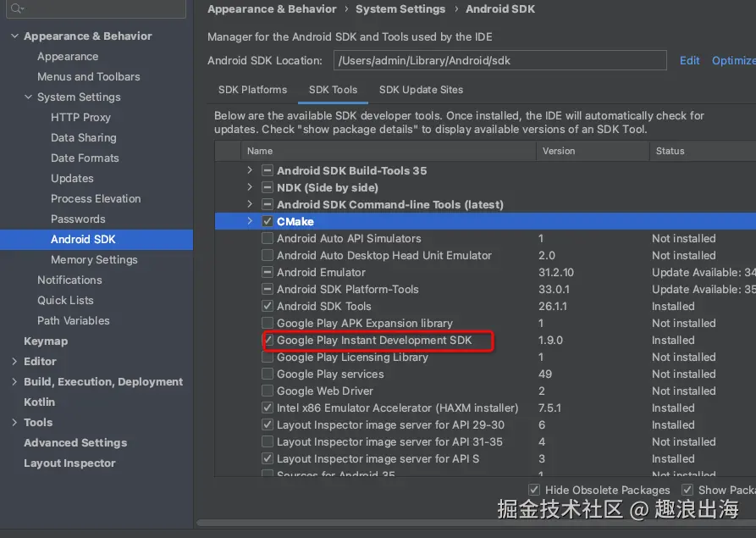756x538 pixels.
Task: Expand the CMake row
Action: (x=250, y=221)
